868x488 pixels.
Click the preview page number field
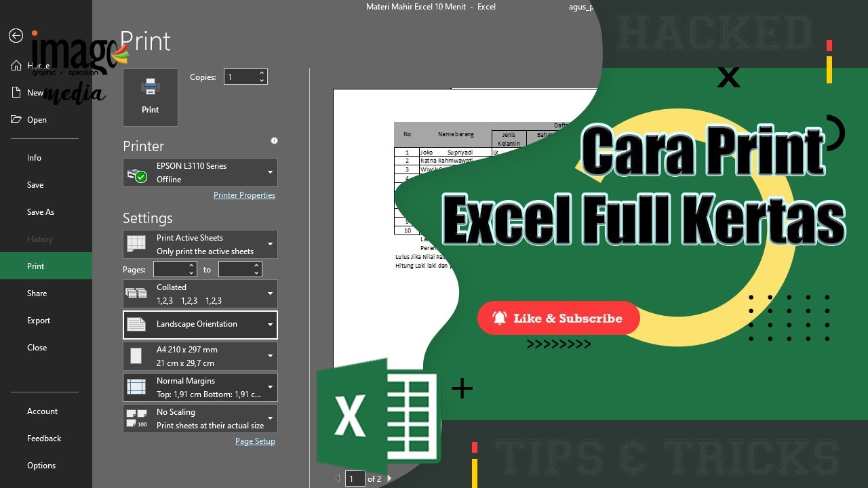(355, 479)
